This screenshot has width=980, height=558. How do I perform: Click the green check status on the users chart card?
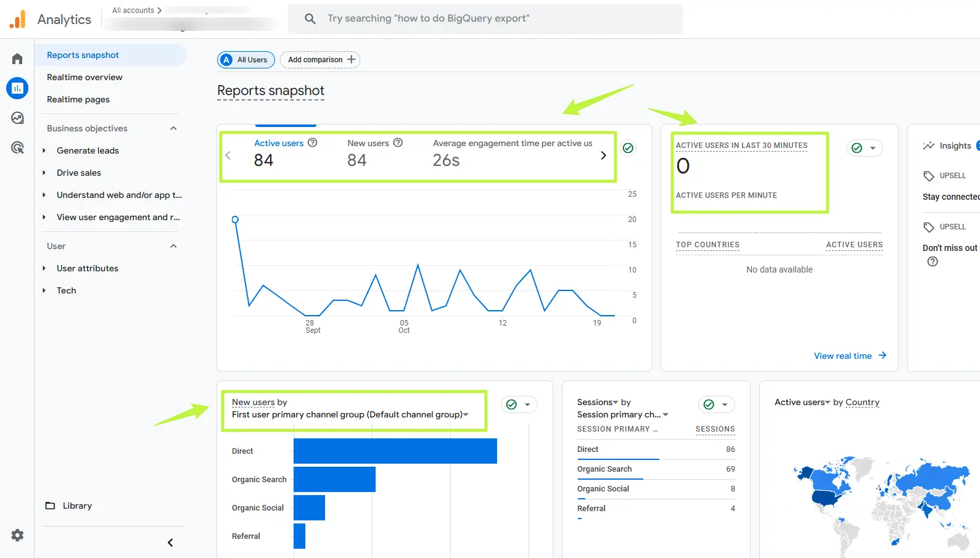pyautogui.click(x=628, y=148)
